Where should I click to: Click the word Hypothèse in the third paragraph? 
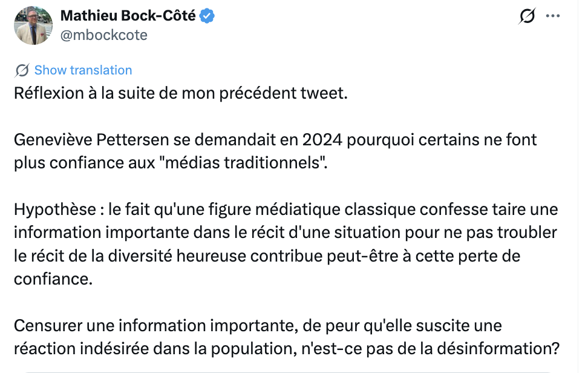tap(55, 210)
